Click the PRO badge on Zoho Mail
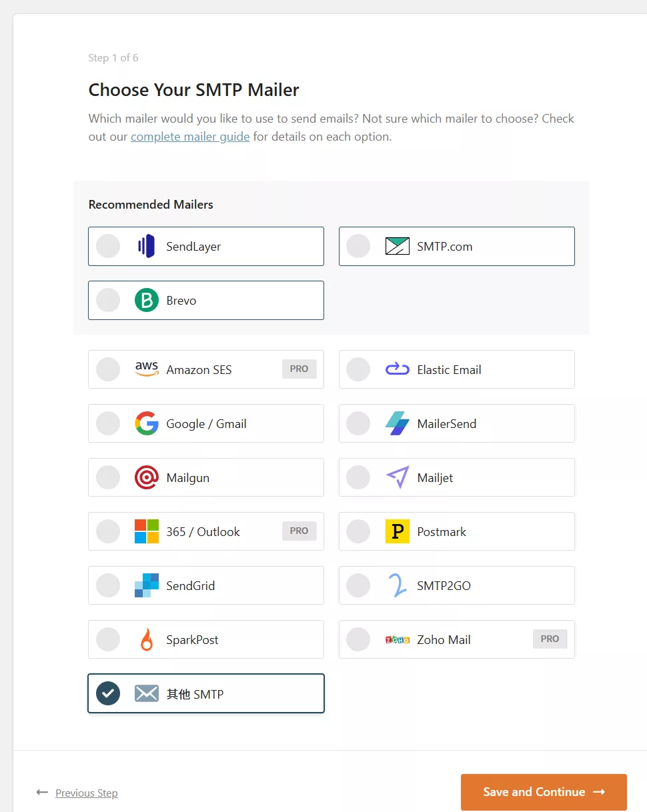The width and height of the screenshot is (647, 812). (550, 639)
